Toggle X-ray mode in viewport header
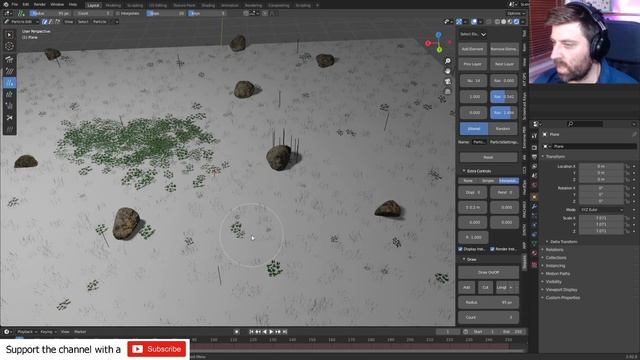 tap(489, 22)
